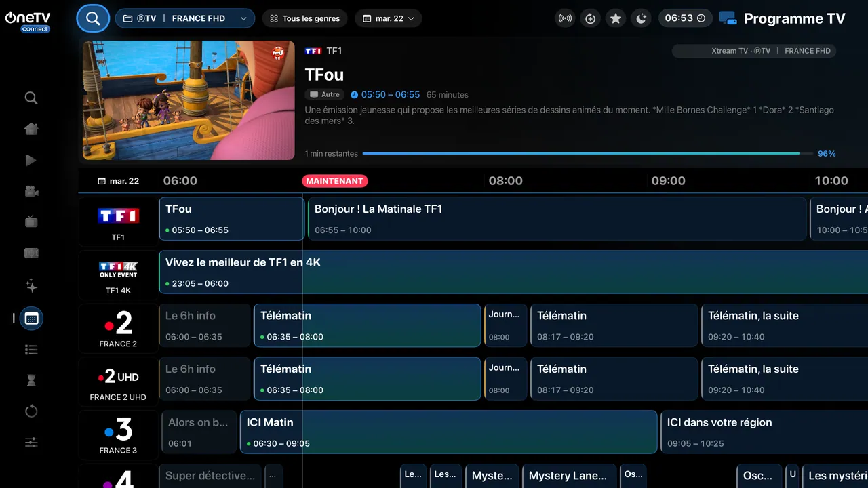Open the movies camera icon in sidebar
The width and height of the screenshot is (868, 488).
click(31, 191)
